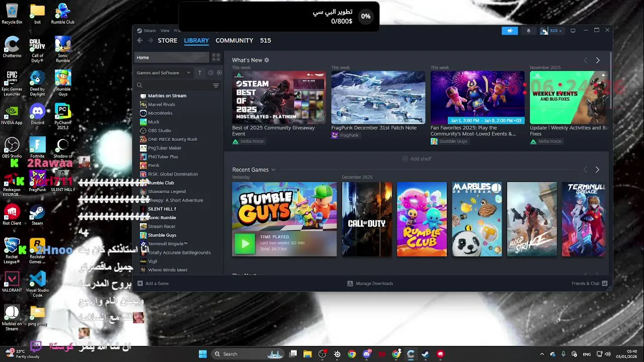The width and height of the screenshot is (644, 362).
Task: Open the LIBRARY tab
Action: (x=196, y=41)
